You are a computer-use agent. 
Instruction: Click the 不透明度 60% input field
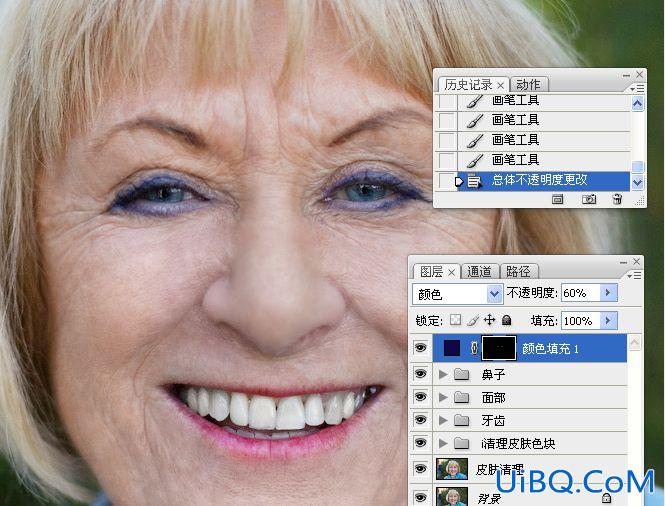(x=580, y=293)
